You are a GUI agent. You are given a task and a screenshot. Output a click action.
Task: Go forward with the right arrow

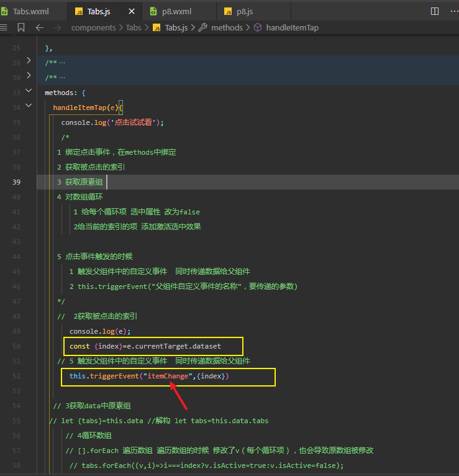pos(57,28)
